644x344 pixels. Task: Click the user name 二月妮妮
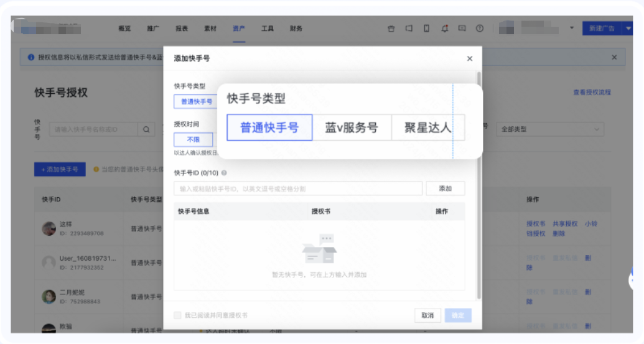[x=72, y=292]
